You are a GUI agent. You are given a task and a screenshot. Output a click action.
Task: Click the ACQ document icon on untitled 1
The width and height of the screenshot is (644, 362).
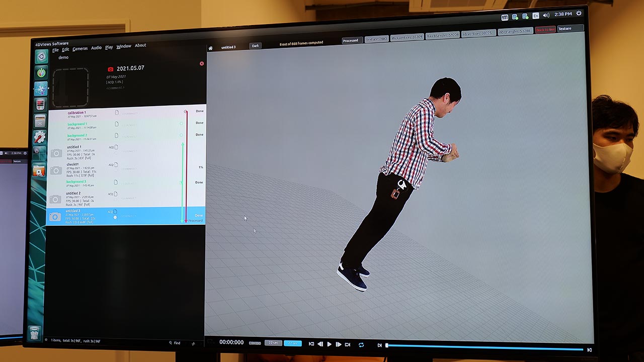[x=116, y=147]
